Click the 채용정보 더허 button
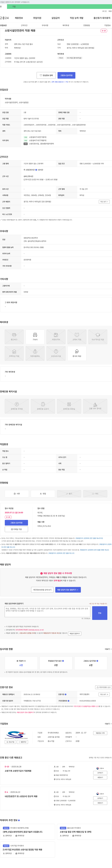112x868 pixels. [100, 733]
